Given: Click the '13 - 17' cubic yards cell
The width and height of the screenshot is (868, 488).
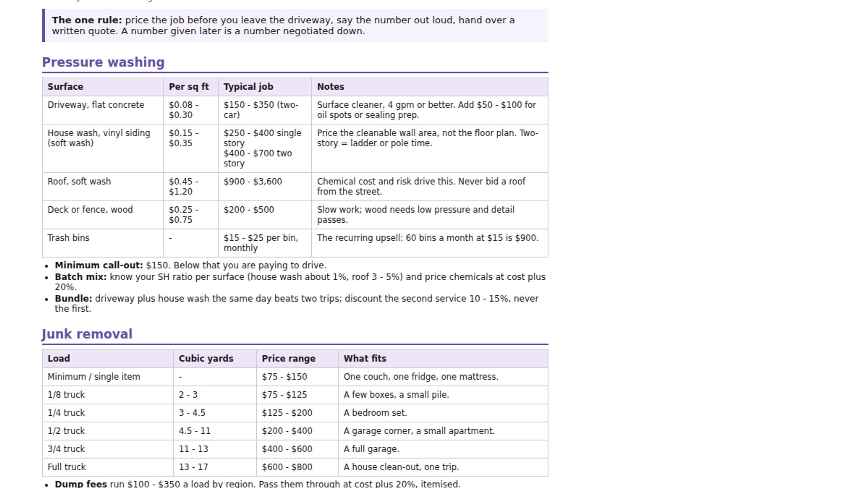Looking at the screenshot, I should pos(215,467).
